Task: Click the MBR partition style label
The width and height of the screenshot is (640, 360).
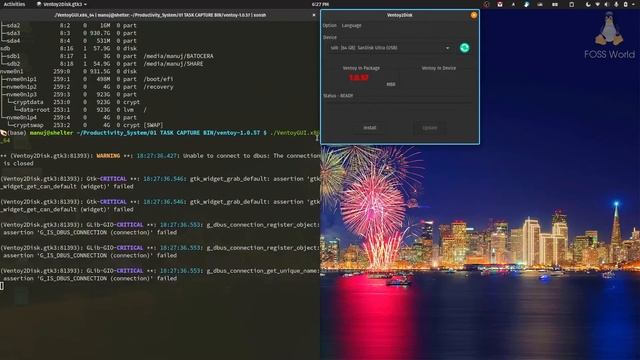Action: 391,84
